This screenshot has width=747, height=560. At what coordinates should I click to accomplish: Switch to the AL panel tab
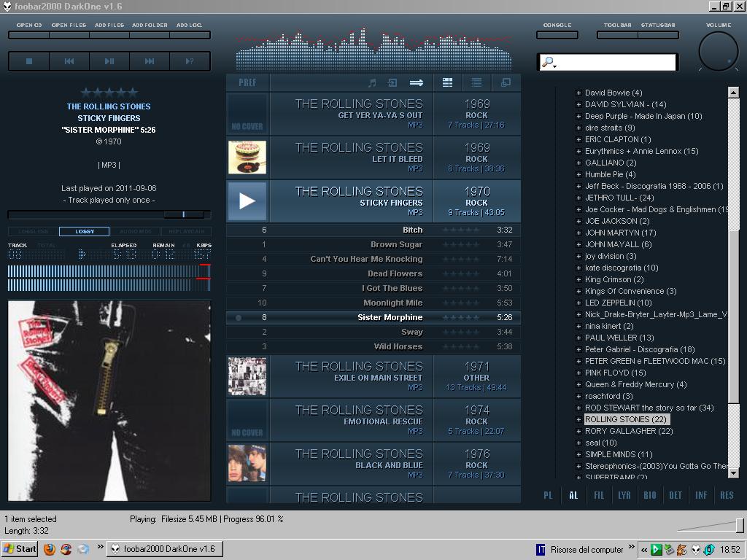(573, 495)
